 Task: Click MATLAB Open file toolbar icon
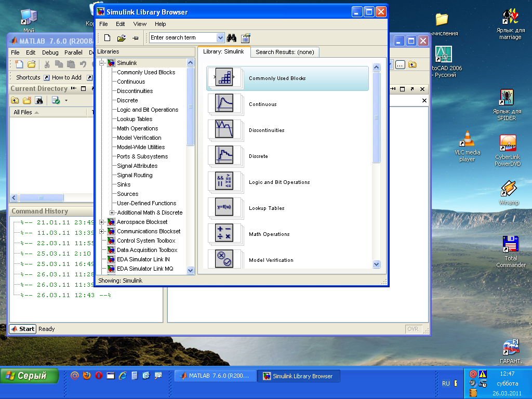tap(32, 64)
